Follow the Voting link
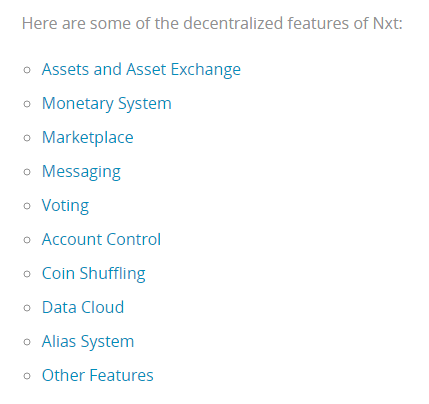Viewport: 429px width, 404px height. tap(65, 206)
